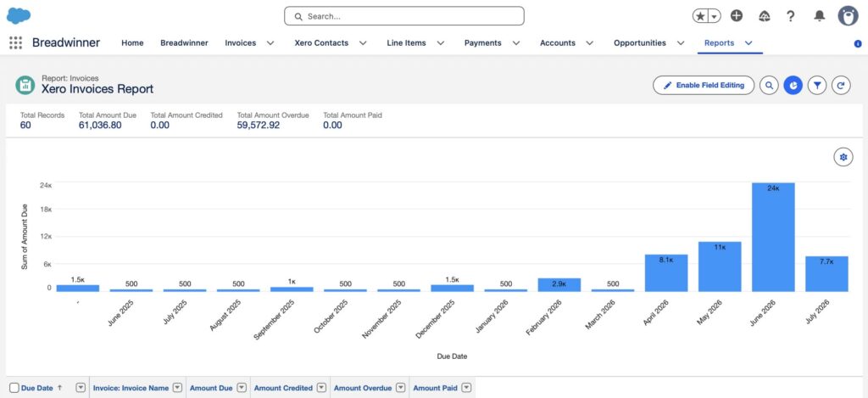868x398 pixels.
Task: Click the Total Amount Overdue value 59,572.92
Action: 259,126
